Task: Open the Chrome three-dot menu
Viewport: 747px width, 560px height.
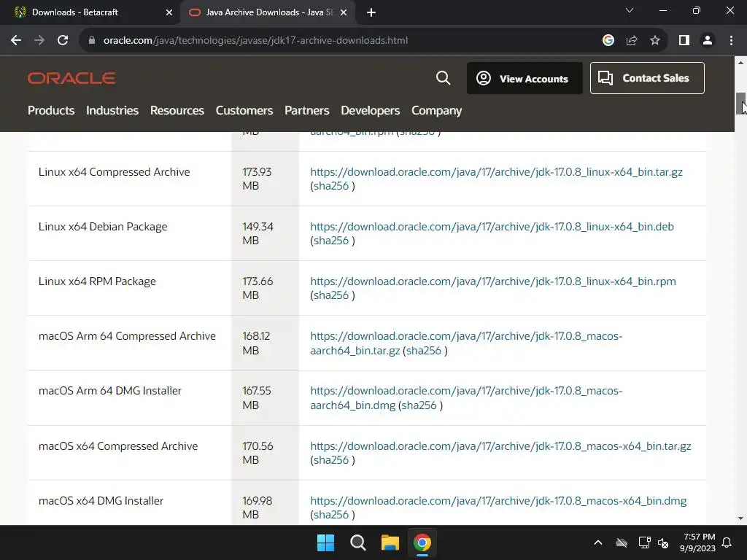Action: pyautogui.click(x=731, y=41)
